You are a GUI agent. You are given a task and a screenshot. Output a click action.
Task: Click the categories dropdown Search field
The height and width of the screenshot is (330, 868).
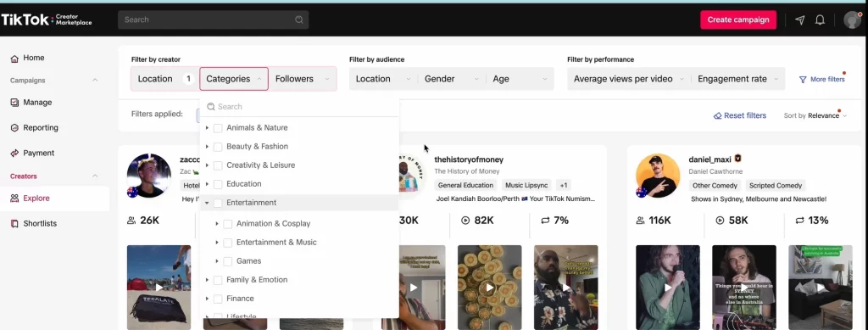pyautogui.click(x=299, y=107)
